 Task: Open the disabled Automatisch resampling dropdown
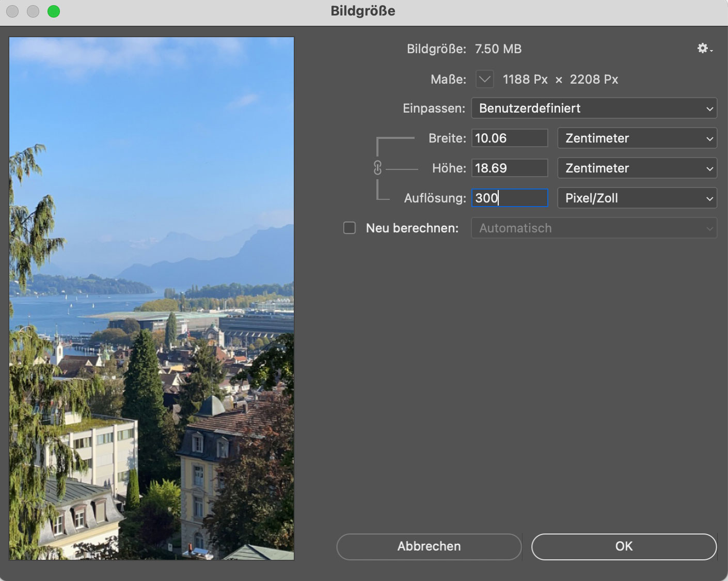click(594, 228)
